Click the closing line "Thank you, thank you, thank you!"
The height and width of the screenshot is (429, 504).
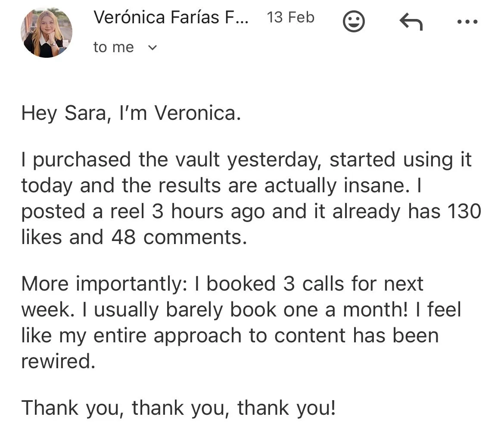pyautogui.click(x=178, y=408)
